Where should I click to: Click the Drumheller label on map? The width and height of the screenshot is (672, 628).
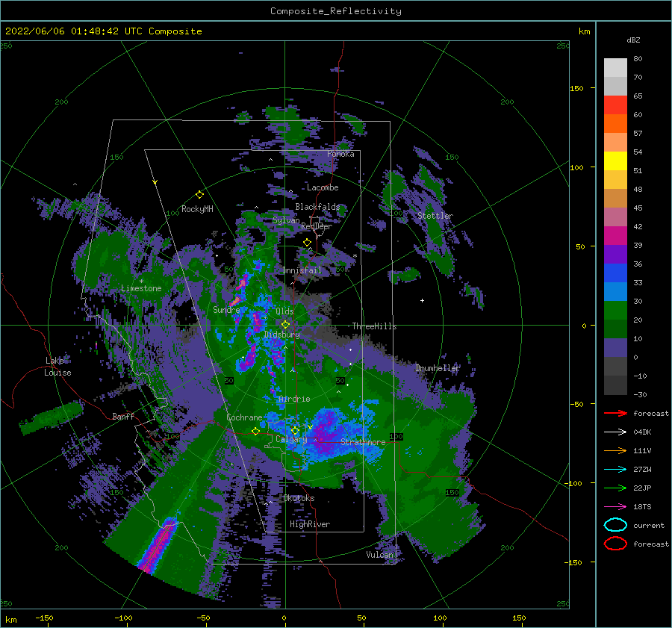(x=437, y=368)
